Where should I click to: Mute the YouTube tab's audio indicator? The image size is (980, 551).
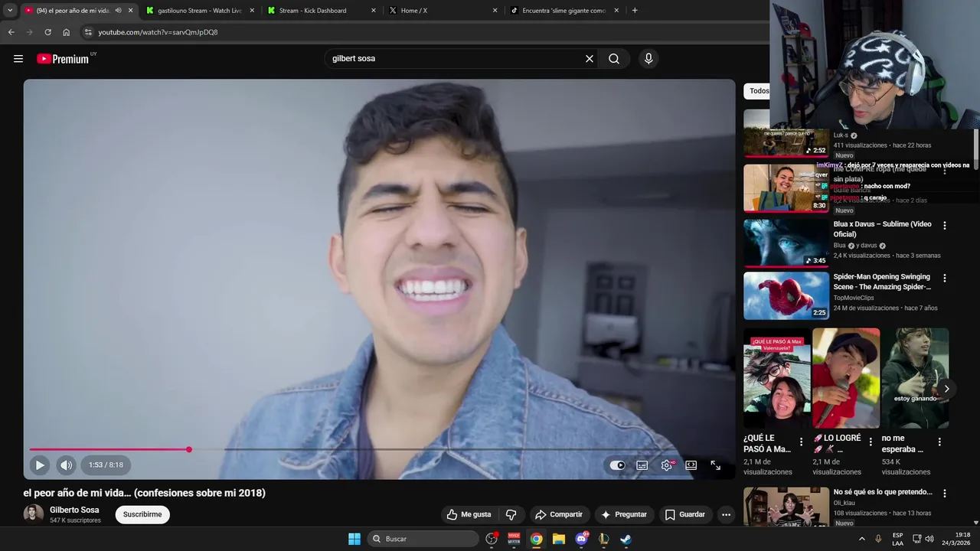tap(118, 11)
